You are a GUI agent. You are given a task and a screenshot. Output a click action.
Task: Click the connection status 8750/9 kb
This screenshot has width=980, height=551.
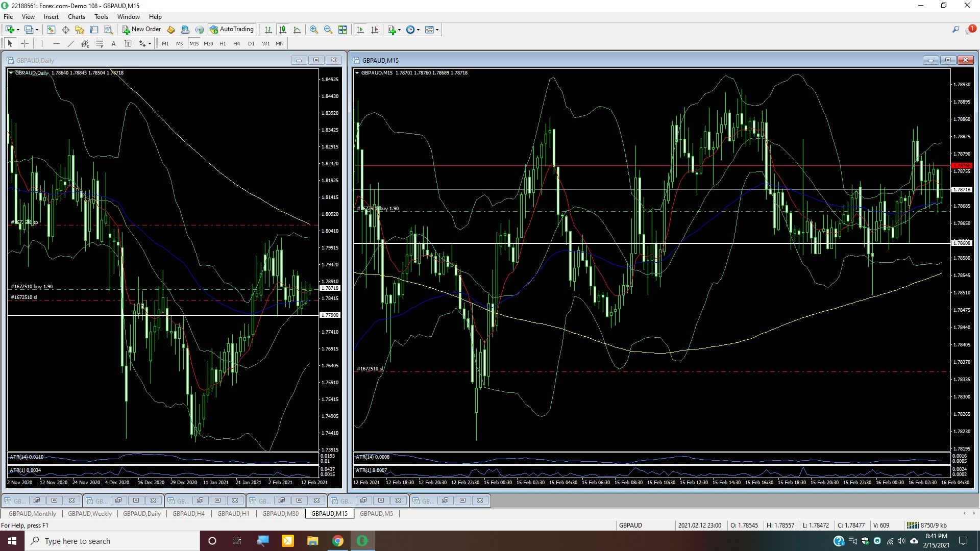tap(927, 525)
